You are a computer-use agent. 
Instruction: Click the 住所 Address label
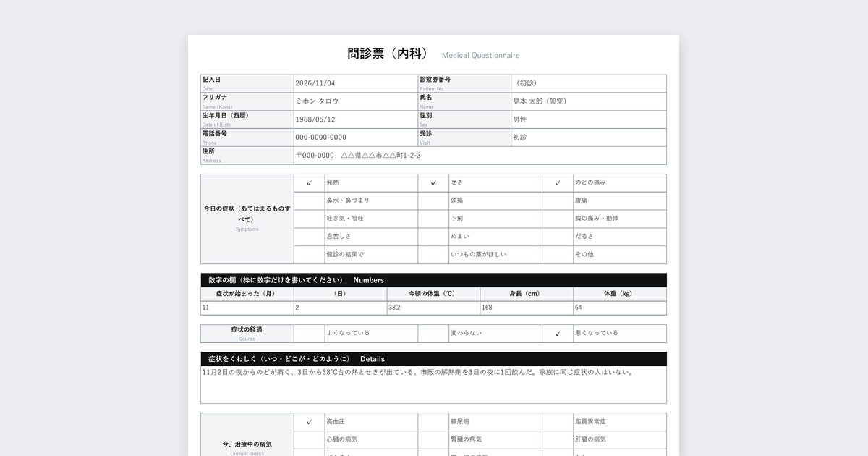247,156
